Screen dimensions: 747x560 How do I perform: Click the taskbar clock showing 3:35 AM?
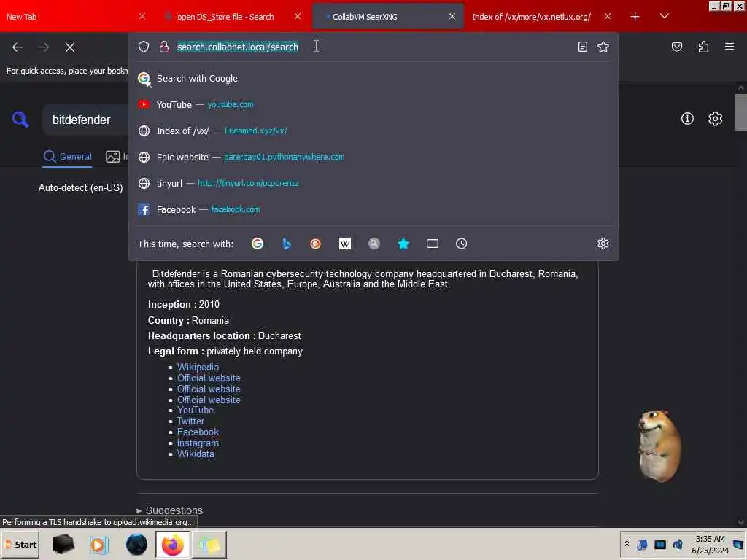coord(710,545)
